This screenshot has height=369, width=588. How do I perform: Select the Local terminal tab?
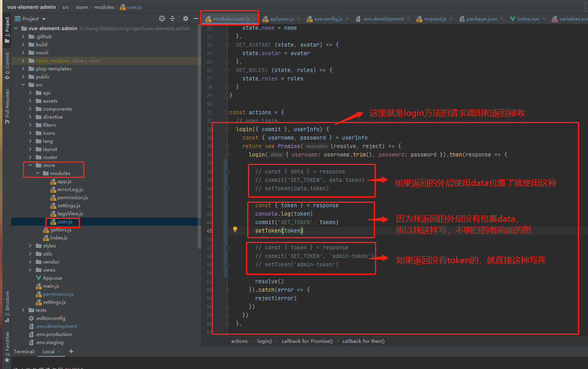[48, 352]
